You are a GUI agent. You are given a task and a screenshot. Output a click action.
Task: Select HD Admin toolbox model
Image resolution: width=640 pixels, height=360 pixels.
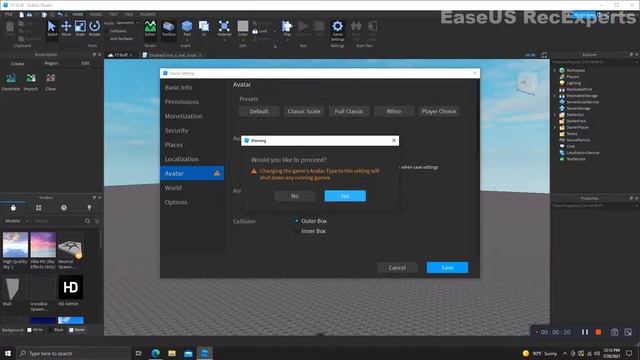[71, 290]
